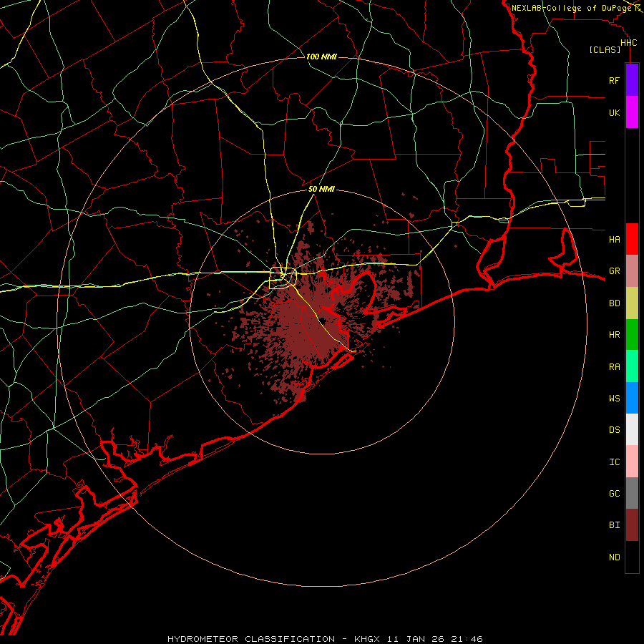
Task: Click the NEXLAB-College of DuPage credit text
Action: click(x=571, y=8)
